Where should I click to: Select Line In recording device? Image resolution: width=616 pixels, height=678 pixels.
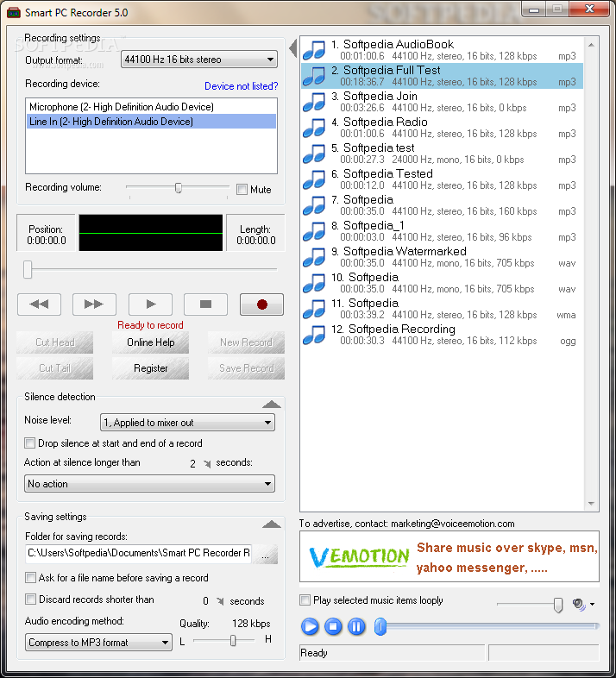151,122
